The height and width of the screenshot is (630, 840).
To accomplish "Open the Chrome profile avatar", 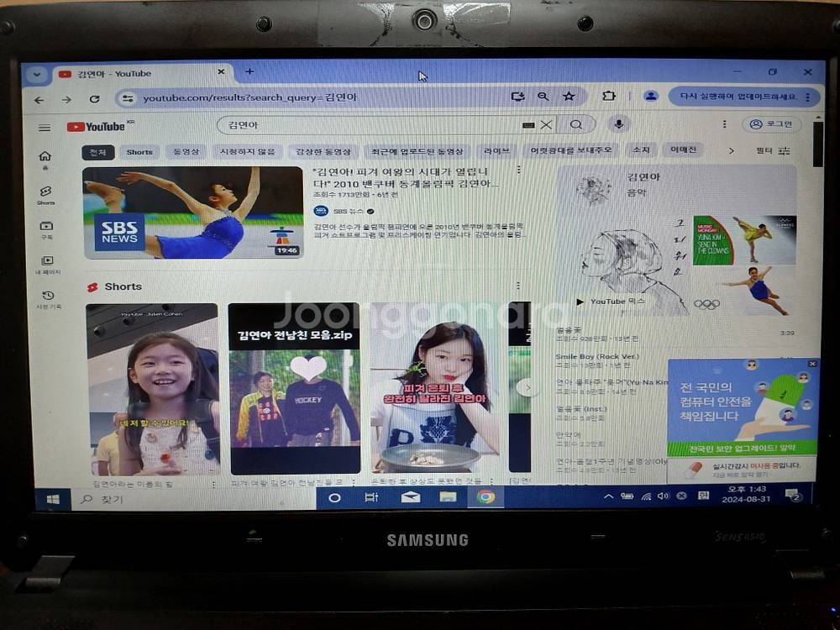I will pyautogui.click(x=651, y=97).
